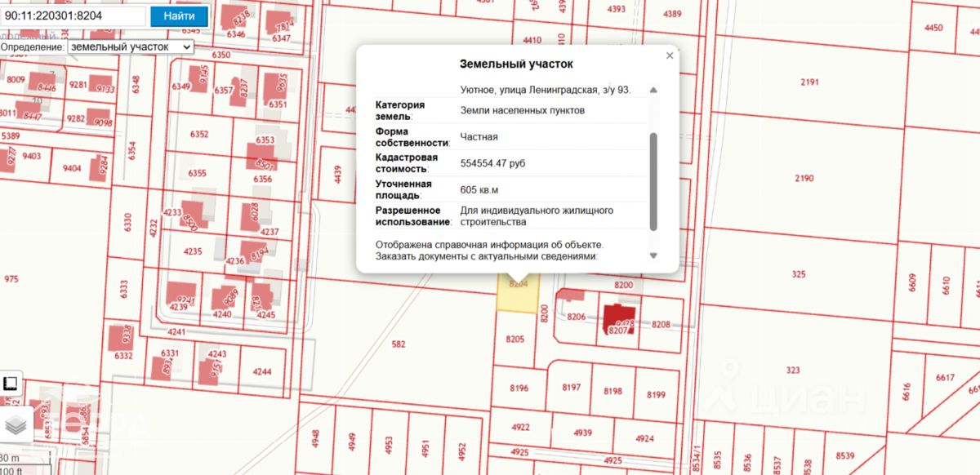
Task: Click the popup scrollbar thumb
Action: pyautogui.click(x=653, y=181)
